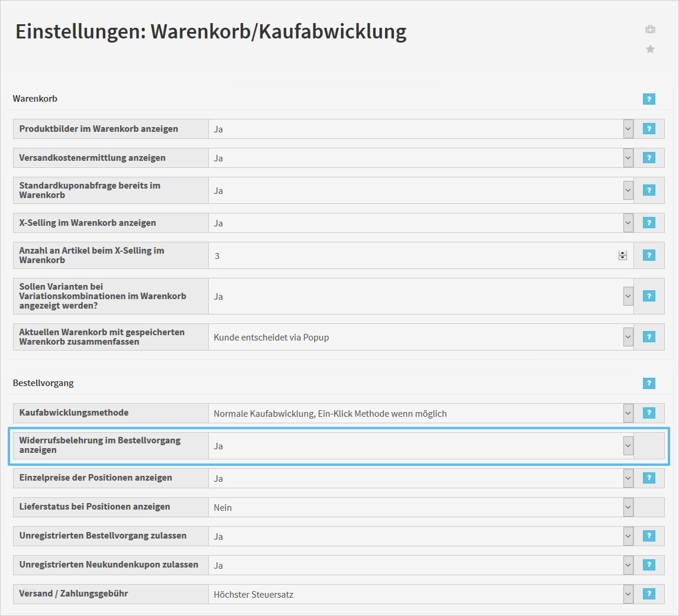Image resolution: width=679 pixels, height=616 pixels.
Task: Click the help icon next to Kaufabwicklungsmethode
Action: pos(649,413)
